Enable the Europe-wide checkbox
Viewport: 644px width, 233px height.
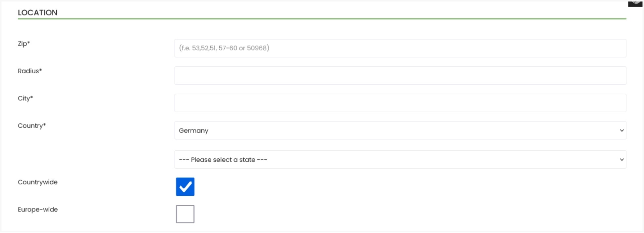tap(185, 214)
